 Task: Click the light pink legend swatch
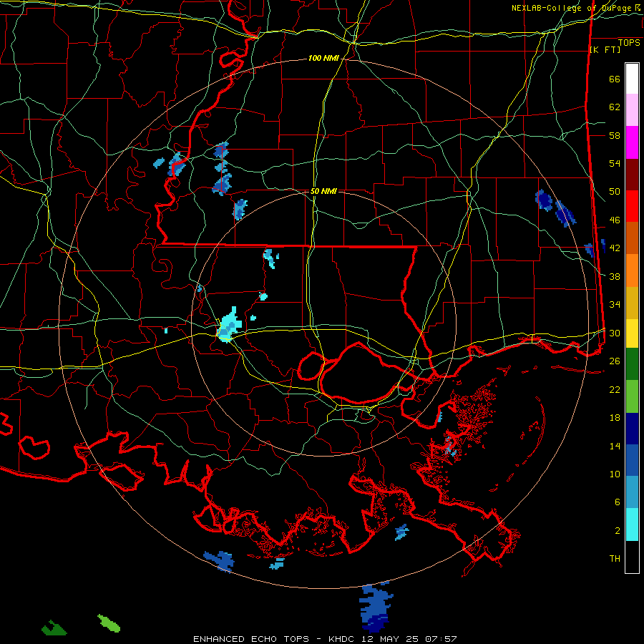tap(632, 110)
